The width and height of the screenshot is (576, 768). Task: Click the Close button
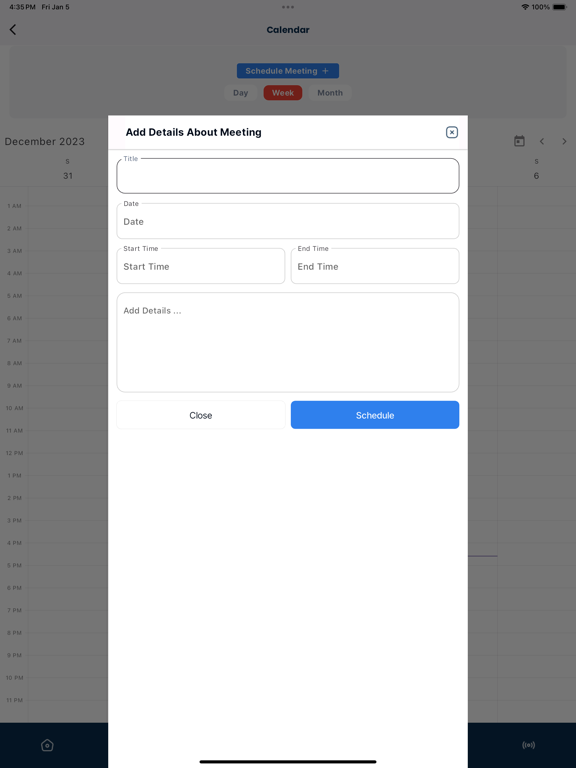[201, 415]
